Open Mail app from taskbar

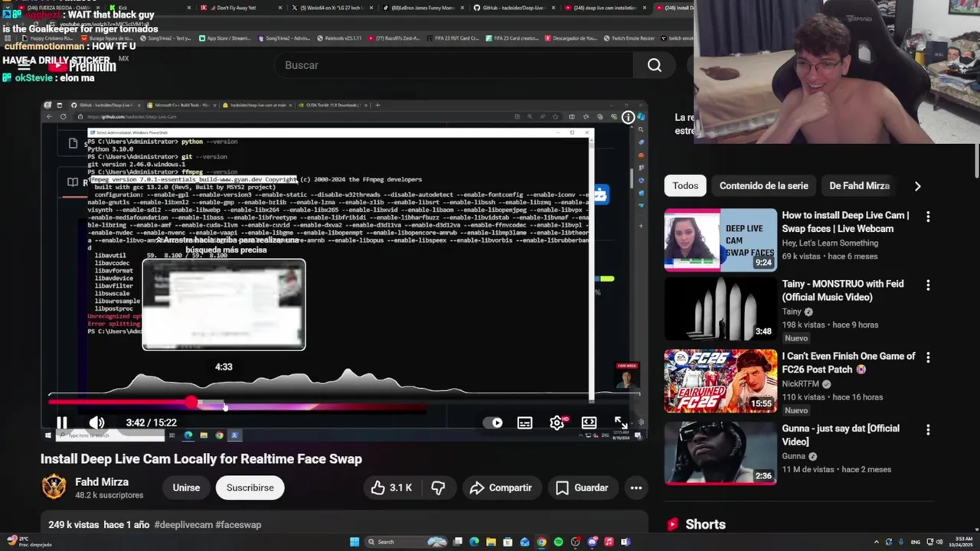tap(524, 542)
